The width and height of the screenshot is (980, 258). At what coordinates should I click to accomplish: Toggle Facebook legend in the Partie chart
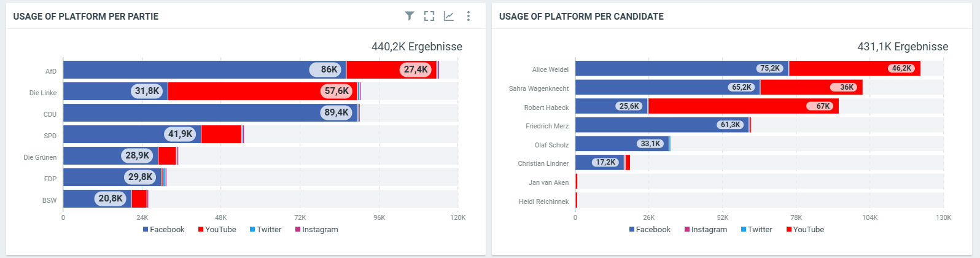pyautogui.click(x=164, y=230)
